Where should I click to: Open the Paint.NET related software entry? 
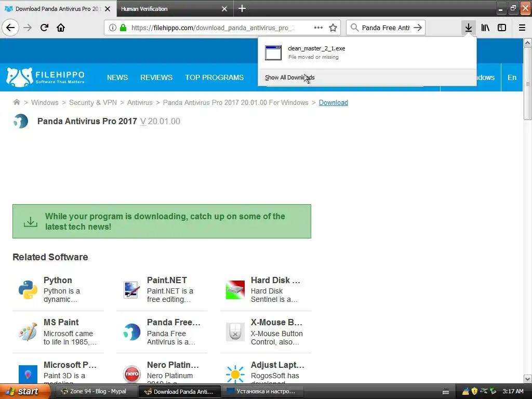(162, 290)
